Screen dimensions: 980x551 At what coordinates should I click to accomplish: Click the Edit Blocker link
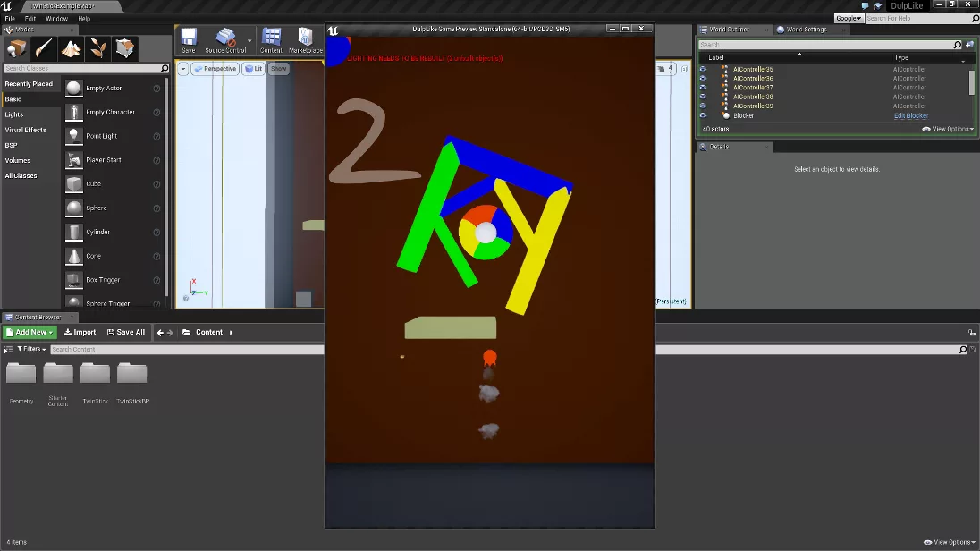910,115
